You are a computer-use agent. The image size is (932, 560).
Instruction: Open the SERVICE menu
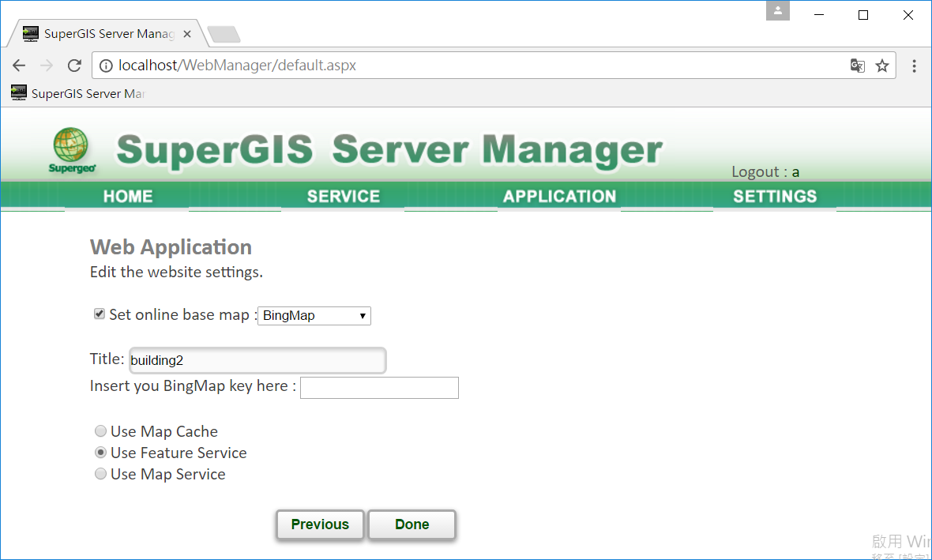coord(344,196)
